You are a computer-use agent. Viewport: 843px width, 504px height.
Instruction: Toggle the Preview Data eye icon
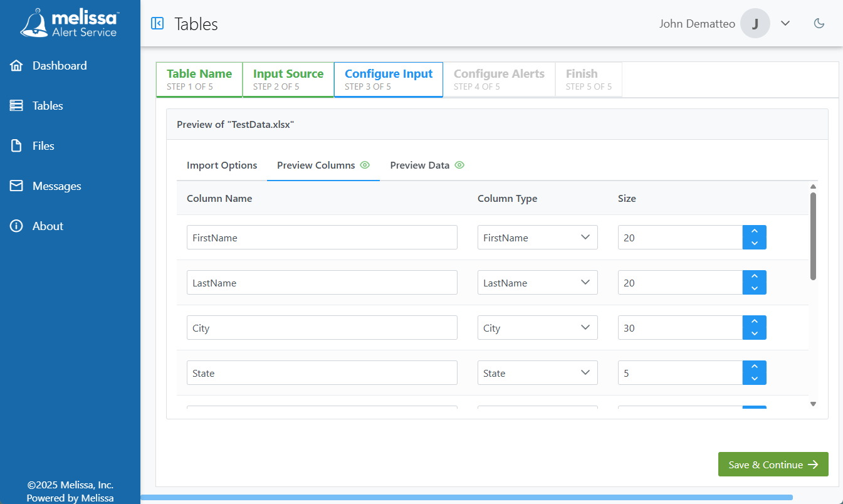(459, 165)
